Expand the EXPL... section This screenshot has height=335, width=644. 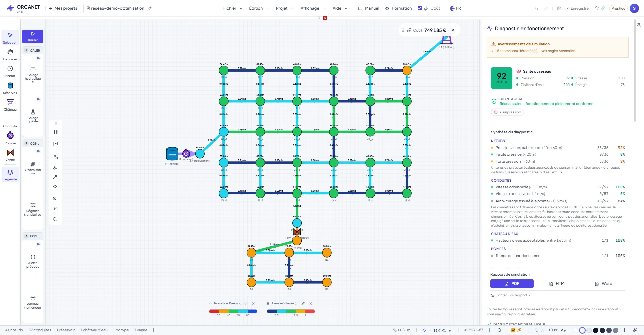(33, 236)
